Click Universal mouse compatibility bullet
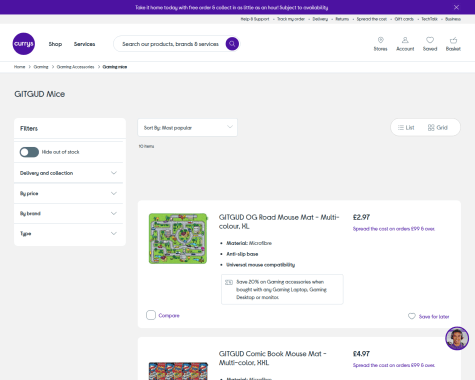The height and width of the screenshot is (380, 475). pyautogui.click(x=261, y=265)
